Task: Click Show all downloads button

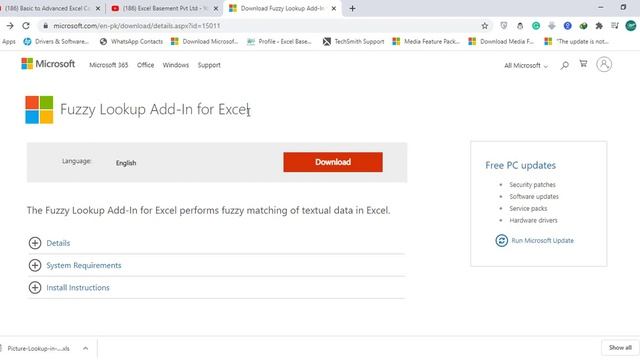Action: coord(620,348)
